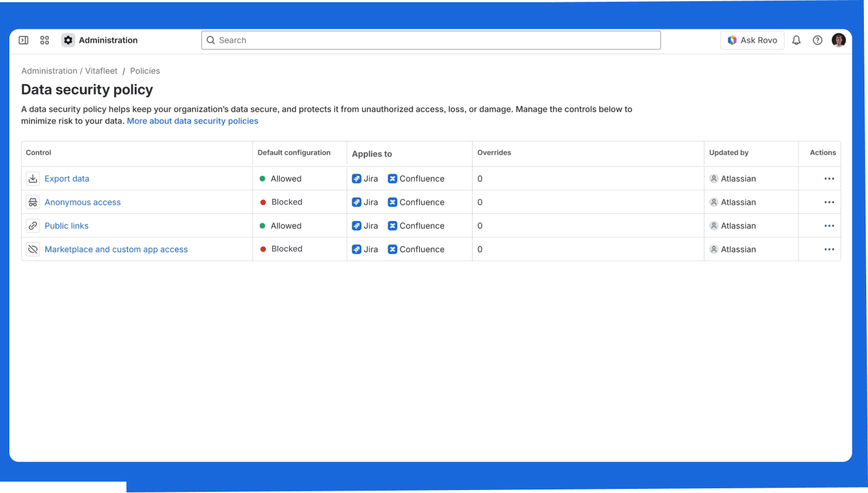Click the Export data download icon

click(33, 178)
